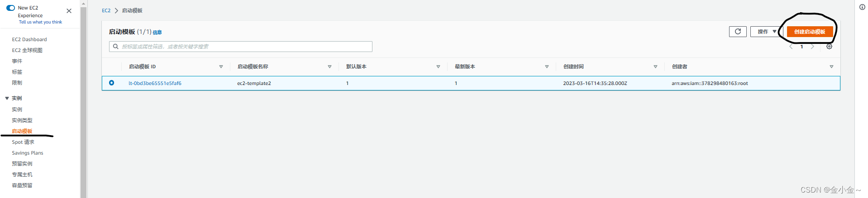Close the New EC2 Experience notice
Image resolution: width=868 pixels, height=198 pixels.
69,11
